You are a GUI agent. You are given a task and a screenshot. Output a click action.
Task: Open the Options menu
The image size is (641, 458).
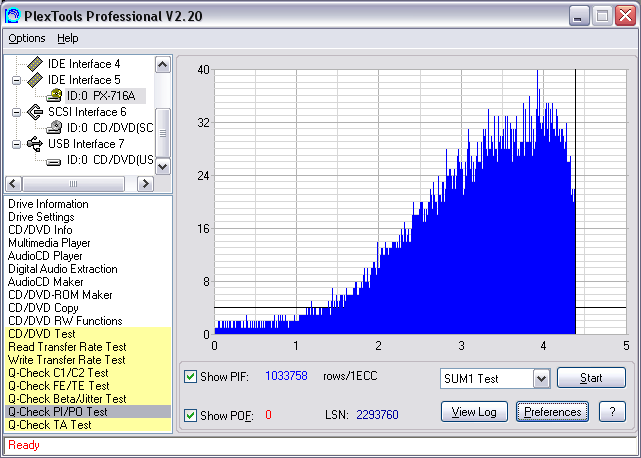[x=27, y=38]
